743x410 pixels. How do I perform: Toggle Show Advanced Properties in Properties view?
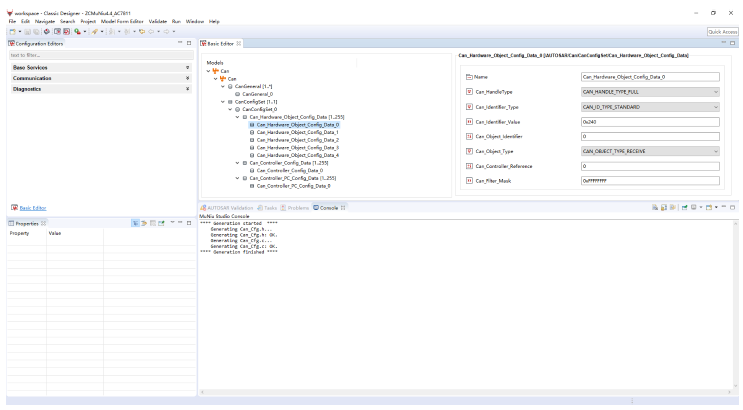tap(144, 223)
